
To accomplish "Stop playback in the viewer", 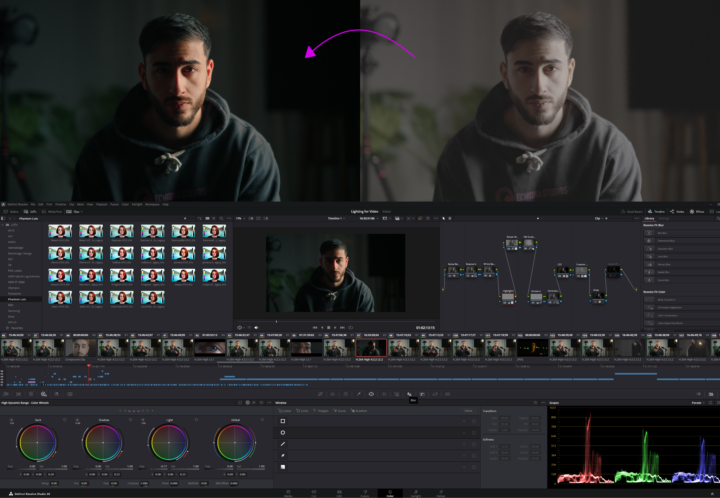I will pyautogui.click(x=328, y=327).
